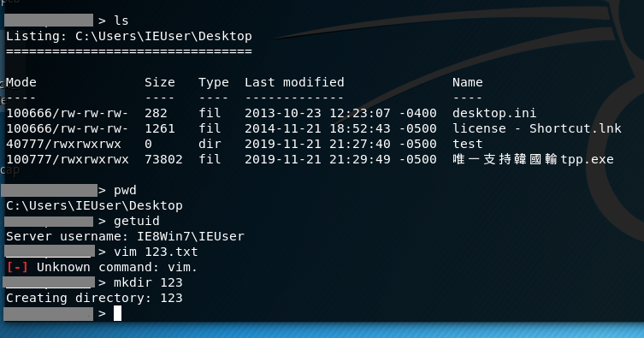Click the terminal cursor block at prompt
The image size is (644, 338).
(x=117, y=313)
